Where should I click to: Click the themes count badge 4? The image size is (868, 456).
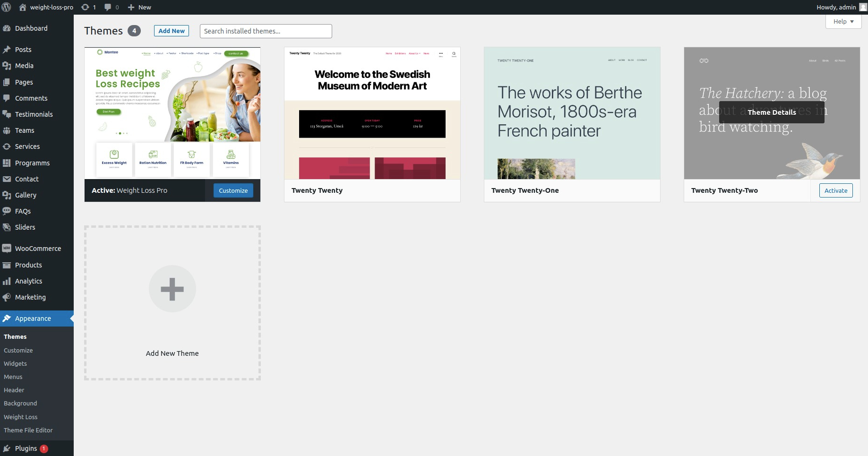[x=134, y=31]
